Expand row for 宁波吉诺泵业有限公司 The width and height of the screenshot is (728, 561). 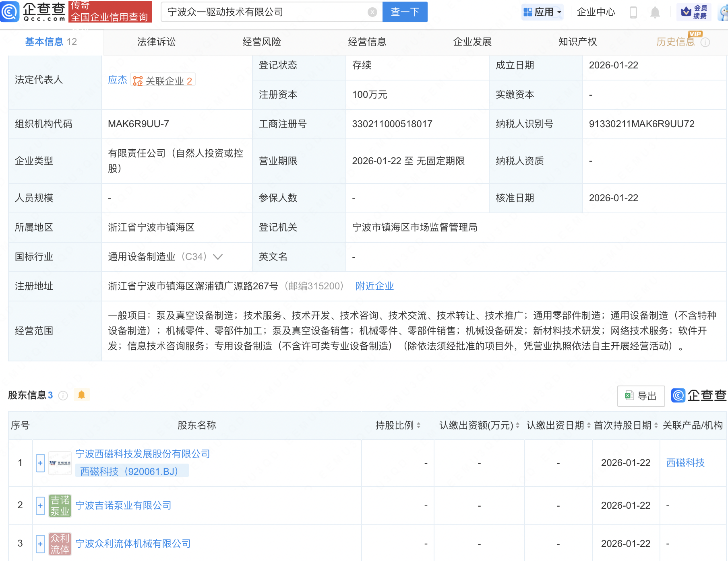point(40,505)
